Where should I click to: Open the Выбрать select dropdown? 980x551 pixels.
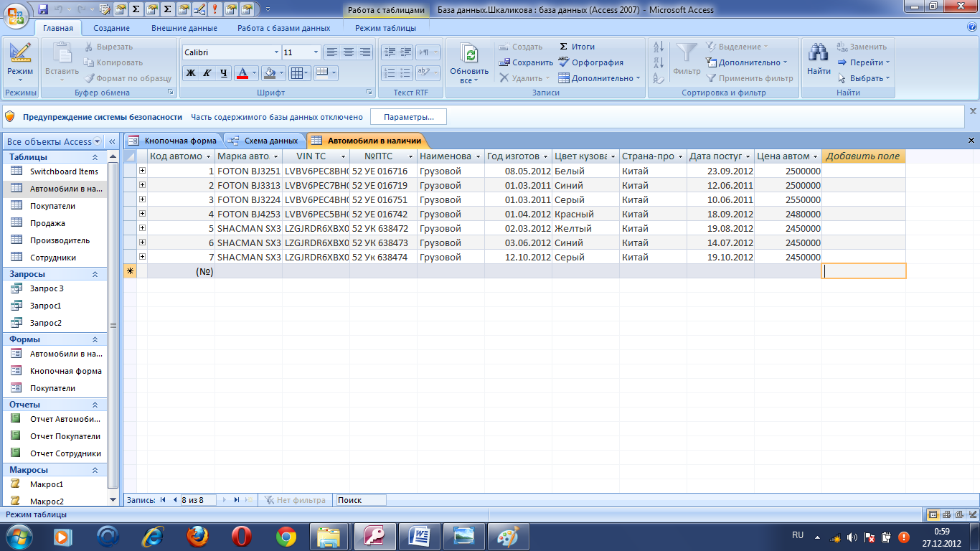click(x=864, y=78)
